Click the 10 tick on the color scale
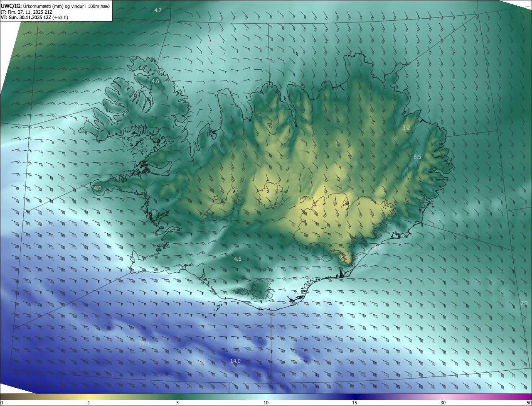Image resolution: width=532 pixels, height=406 pixels. click(266, 403)
